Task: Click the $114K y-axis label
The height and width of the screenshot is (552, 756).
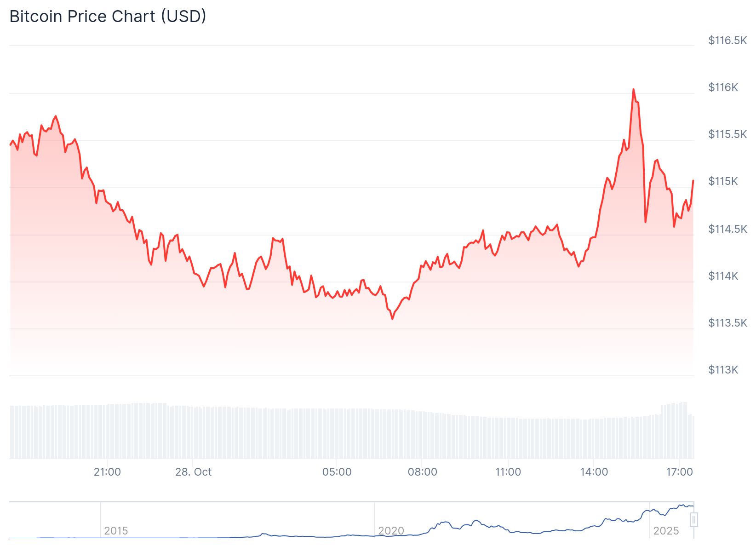Action: click(x=723, y=276)
